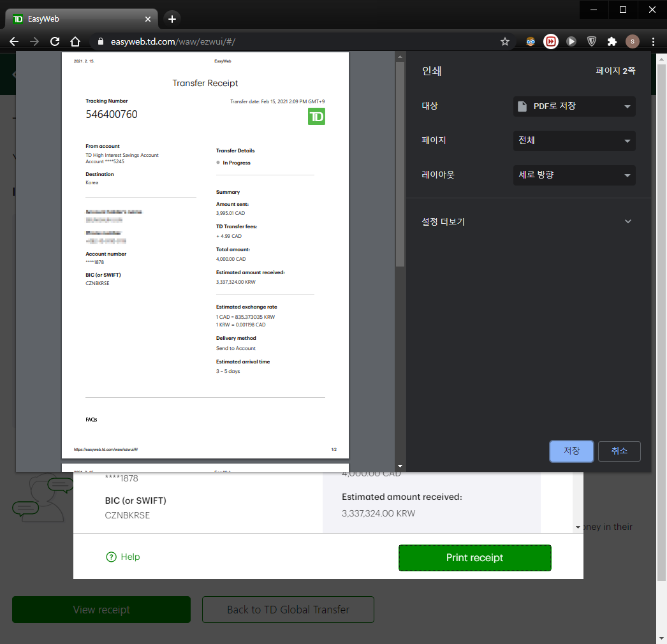Click the '페이지 2쪽' page count text

tap(615, 71)
